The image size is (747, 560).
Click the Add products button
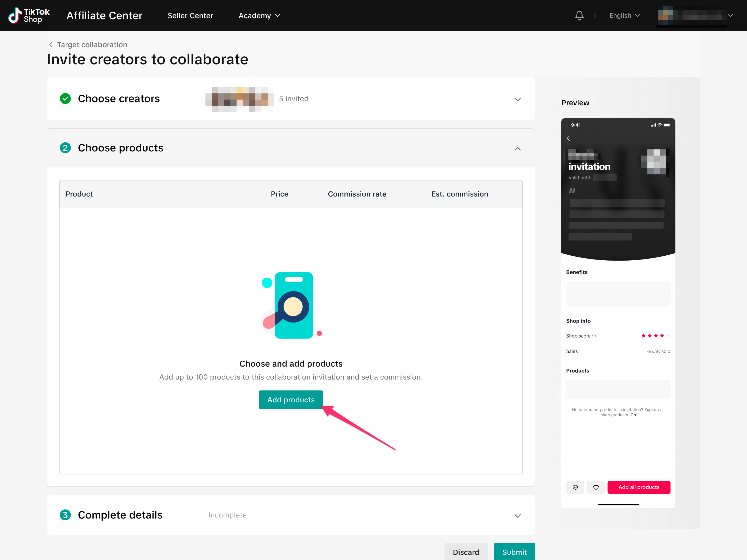pos(291,400)
